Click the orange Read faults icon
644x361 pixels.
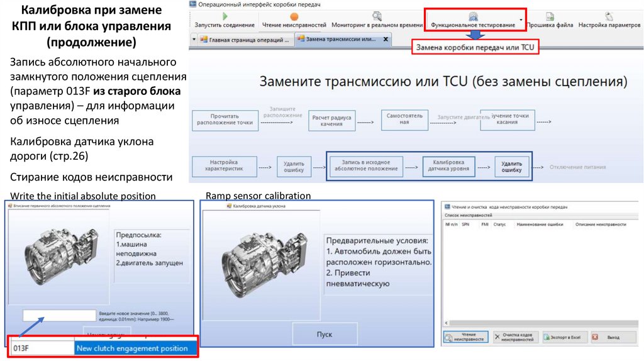(294, 17)
